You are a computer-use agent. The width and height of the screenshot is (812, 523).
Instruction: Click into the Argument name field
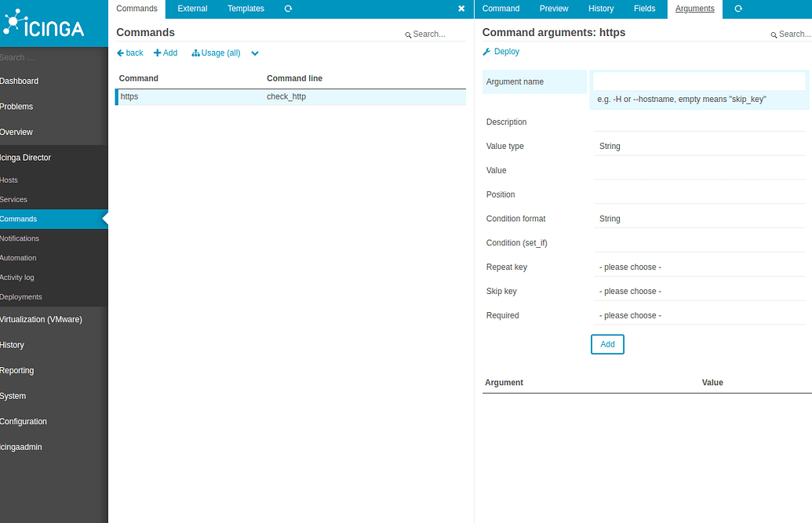tap(699, 80)
